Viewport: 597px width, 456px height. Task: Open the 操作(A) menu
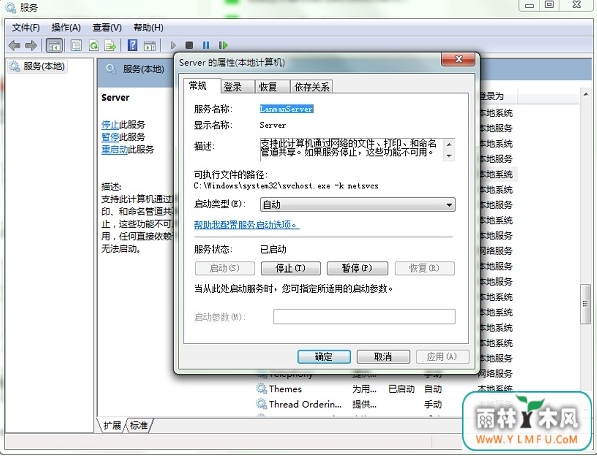point(66,28)
